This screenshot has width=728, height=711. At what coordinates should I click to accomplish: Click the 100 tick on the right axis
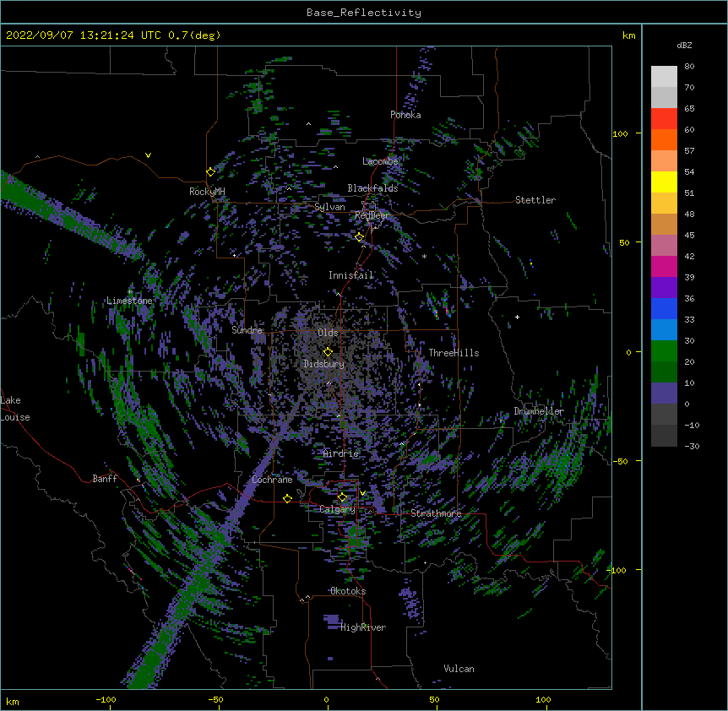click(620, 133)
